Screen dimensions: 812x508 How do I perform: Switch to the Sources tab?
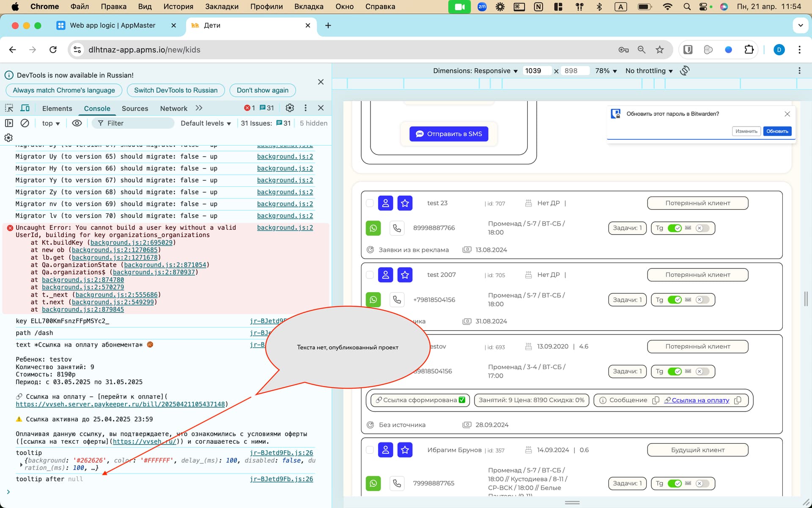135,108
